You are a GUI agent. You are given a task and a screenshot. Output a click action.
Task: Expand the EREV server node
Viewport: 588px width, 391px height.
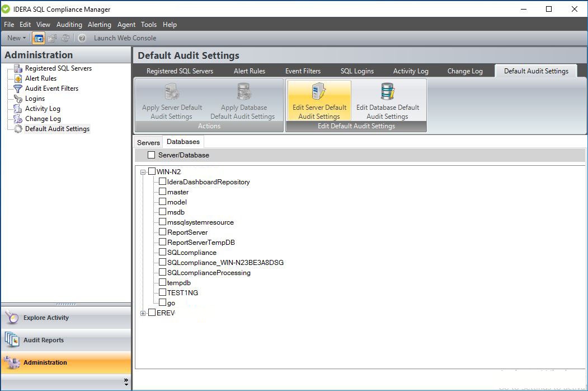pos(143,313)
